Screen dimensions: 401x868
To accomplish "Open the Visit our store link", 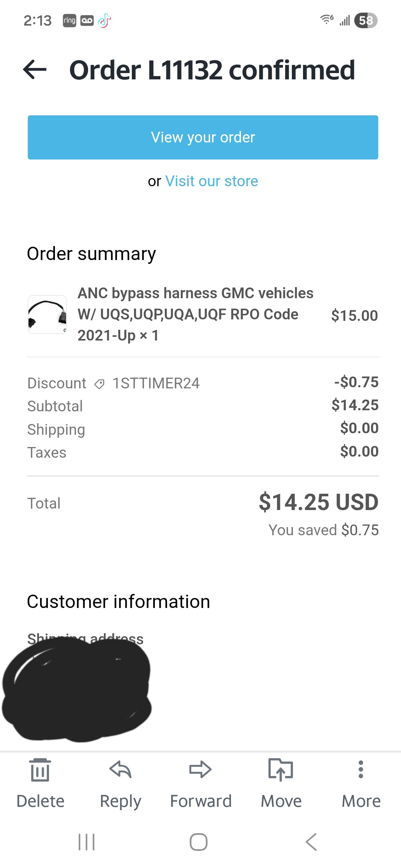I will pos(211,181).
